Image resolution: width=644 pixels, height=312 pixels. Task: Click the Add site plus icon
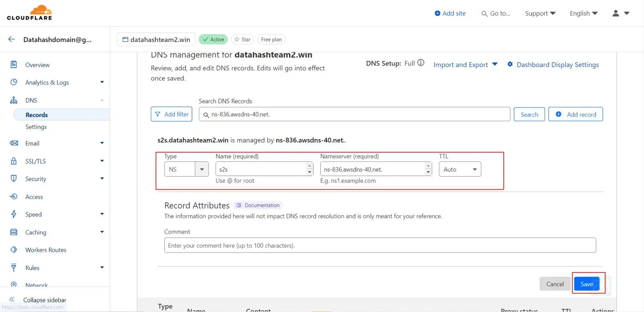tap(438, 13)
